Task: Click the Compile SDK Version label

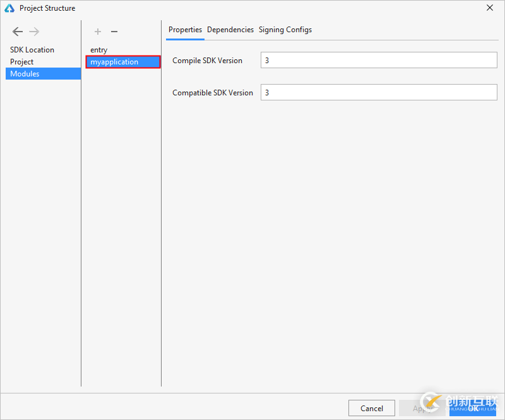Action: point(207,61)
